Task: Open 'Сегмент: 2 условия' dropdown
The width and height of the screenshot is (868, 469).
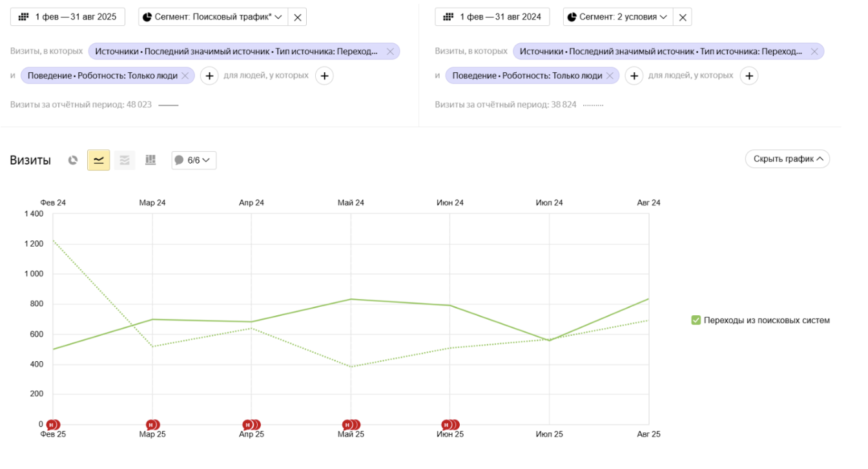Action: coord(618,17)
